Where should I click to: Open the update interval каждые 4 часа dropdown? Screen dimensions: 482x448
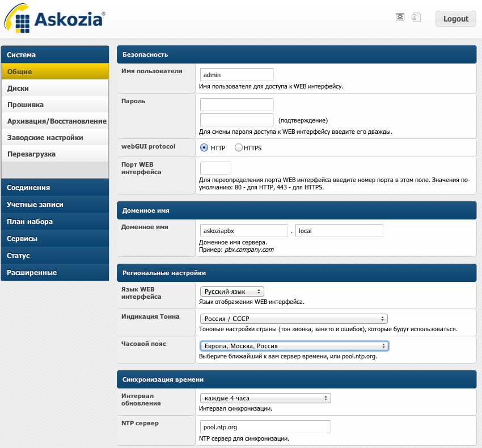265,398
